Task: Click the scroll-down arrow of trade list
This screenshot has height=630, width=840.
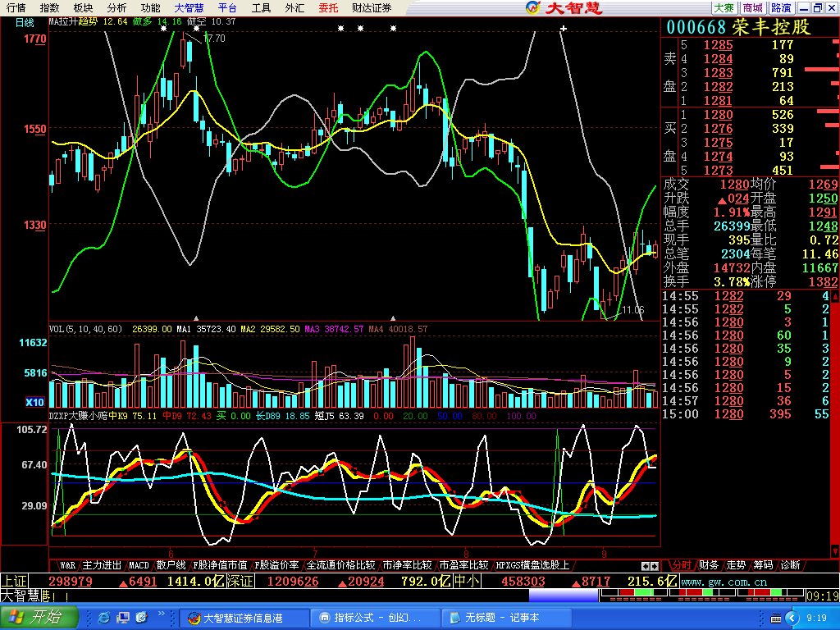Action: [x=834, y=550]
